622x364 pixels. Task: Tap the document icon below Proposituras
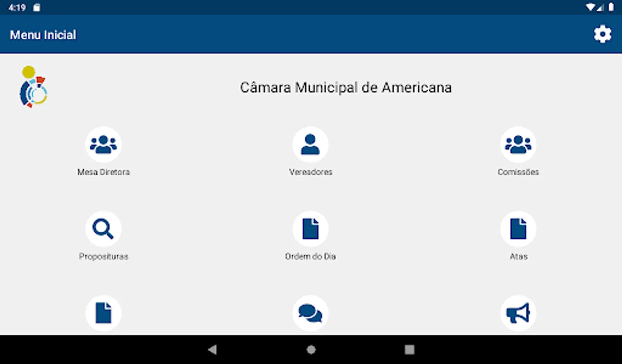pos(103,313)
